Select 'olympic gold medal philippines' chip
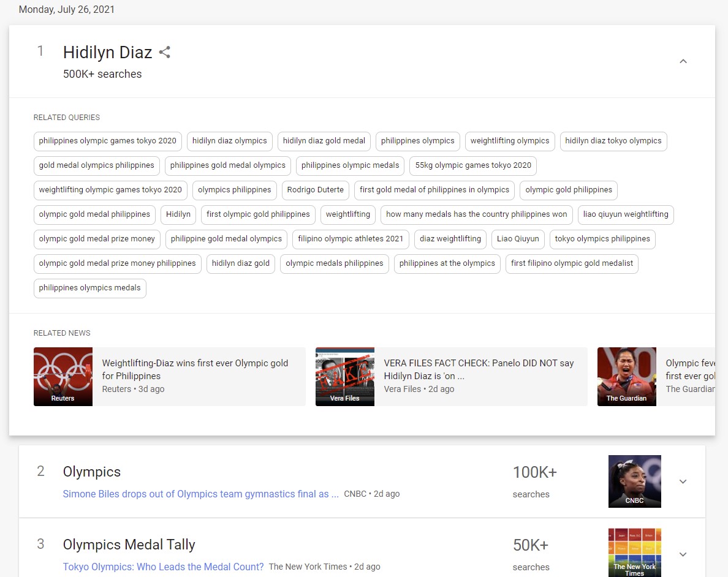This screenshot has width=728, height=577. (95, 215)
